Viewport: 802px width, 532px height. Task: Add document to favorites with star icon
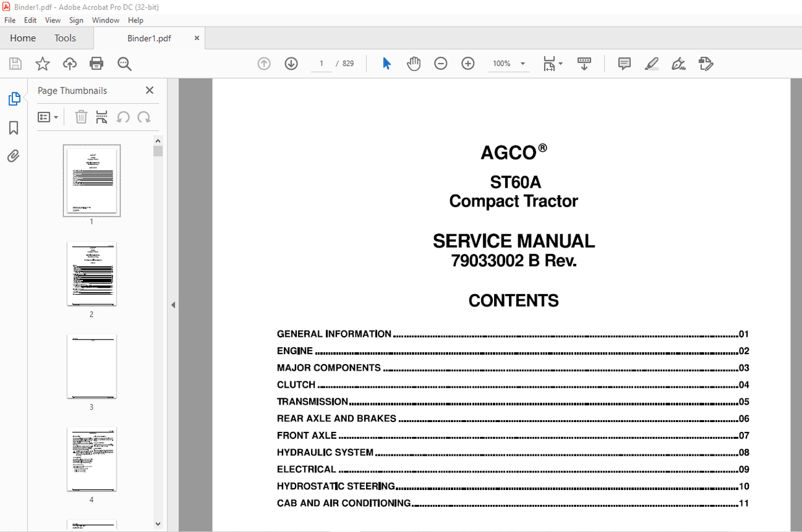pos(42,63)
